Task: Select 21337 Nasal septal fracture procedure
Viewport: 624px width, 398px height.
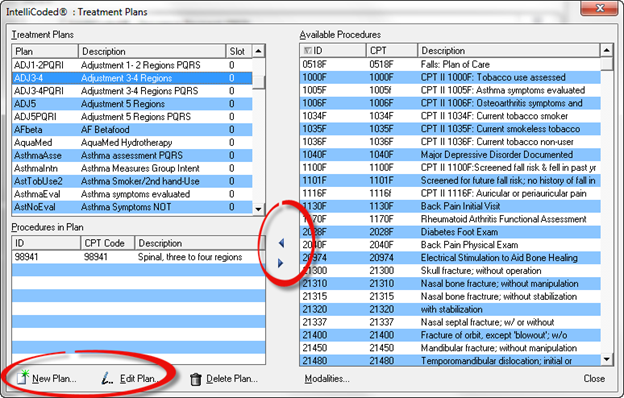Action: coord(450,322)
